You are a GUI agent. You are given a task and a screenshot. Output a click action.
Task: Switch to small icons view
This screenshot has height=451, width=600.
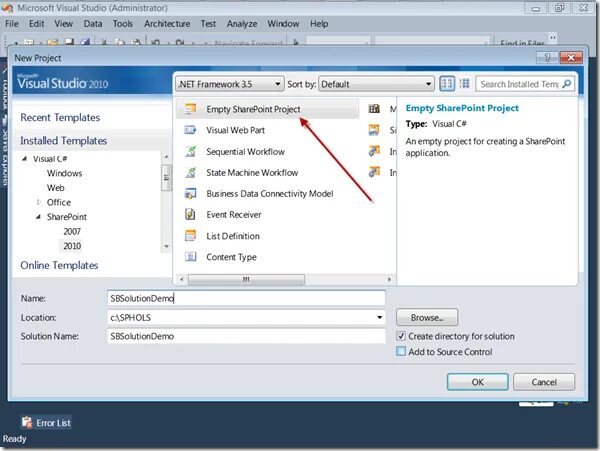pyautogui.click(x=465, y=83)
